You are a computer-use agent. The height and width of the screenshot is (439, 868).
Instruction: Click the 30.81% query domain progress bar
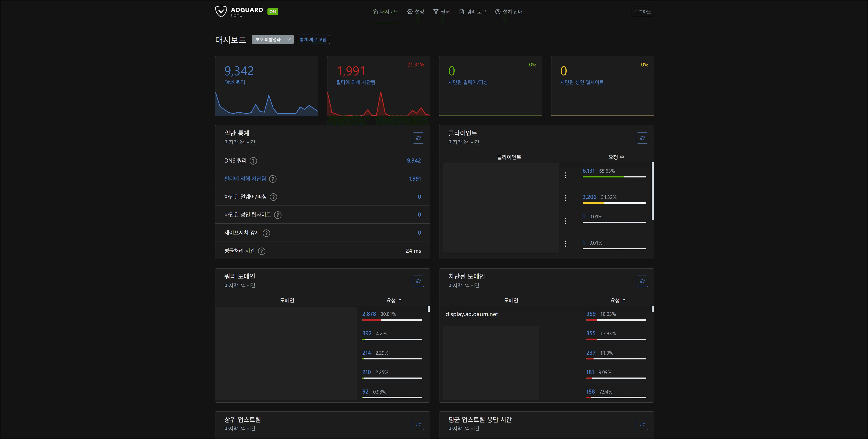pos(392,320)
